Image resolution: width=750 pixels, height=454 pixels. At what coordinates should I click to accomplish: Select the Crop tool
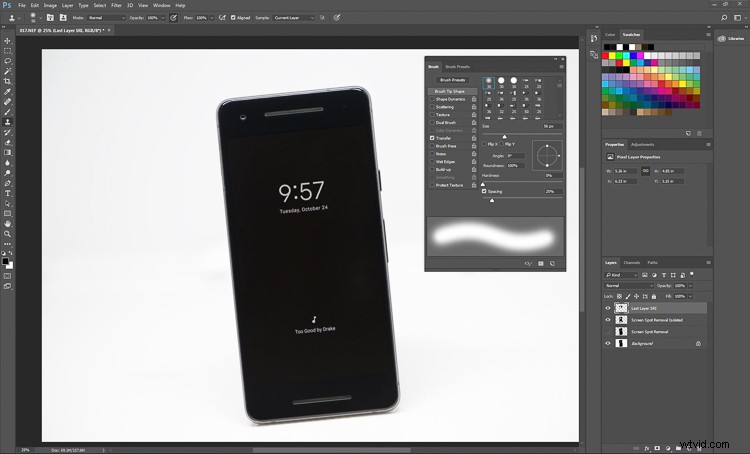point(8,81)
